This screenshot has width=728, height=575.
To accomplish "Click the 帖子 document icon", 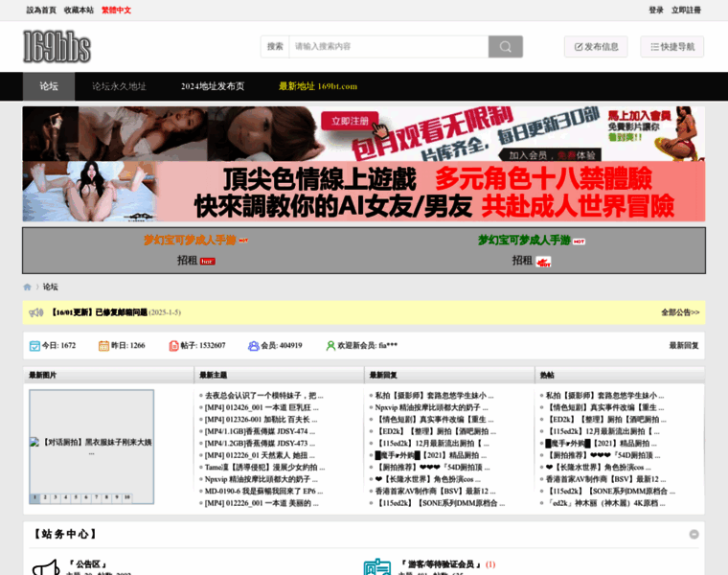I will [x=173, y=346].
